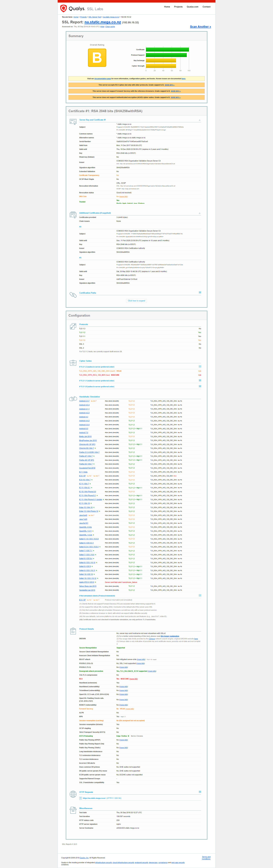273x868 pixels.
Task: Click the Qualys, Inc. footer link
Action: 84,858
